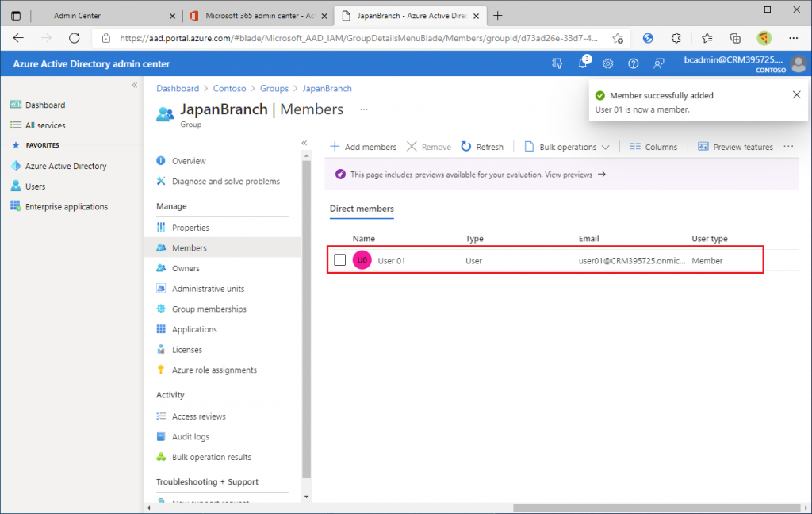Close the success notification toast
The width and height of the screenshot is (812, 514).
click(796, 95)
